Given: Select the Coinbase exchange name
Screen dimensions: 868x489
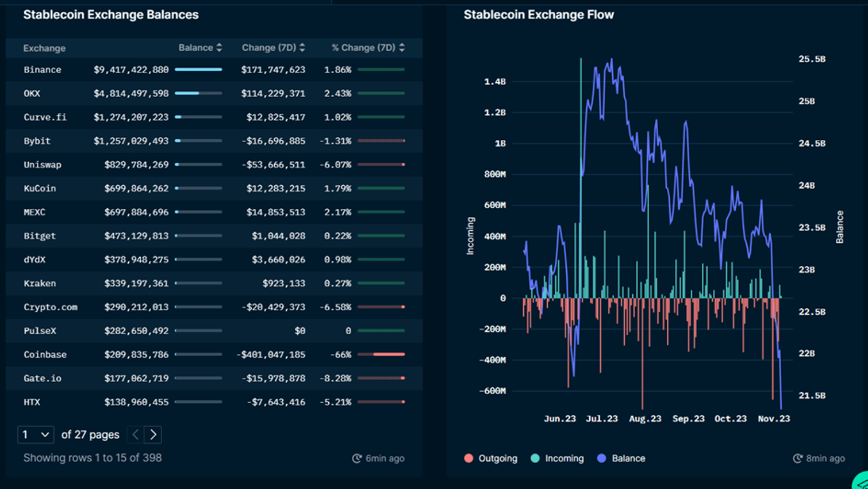Looking at the screenshot, I should (x=45, y=354).
